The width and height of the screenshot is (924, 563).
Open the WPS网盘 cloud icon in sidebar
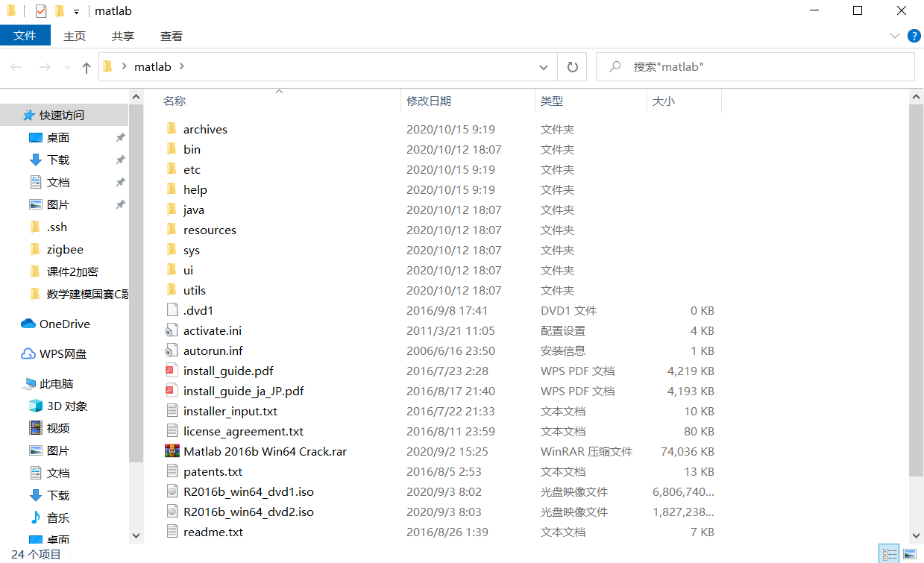tap(28, 353)
